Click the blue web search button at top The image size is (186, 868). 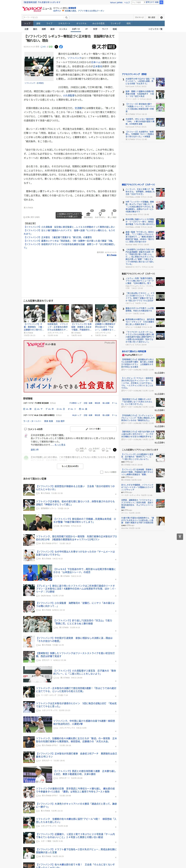pyautogui.click(x=161, y=2)
